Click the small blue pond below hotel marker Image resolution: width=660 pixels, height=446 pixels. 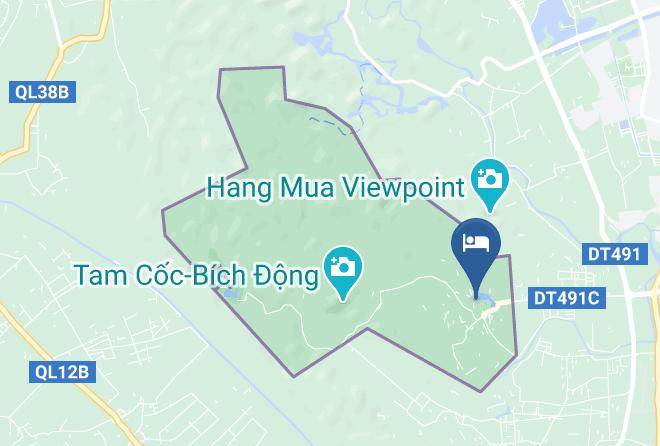click(x=486, y=298)
